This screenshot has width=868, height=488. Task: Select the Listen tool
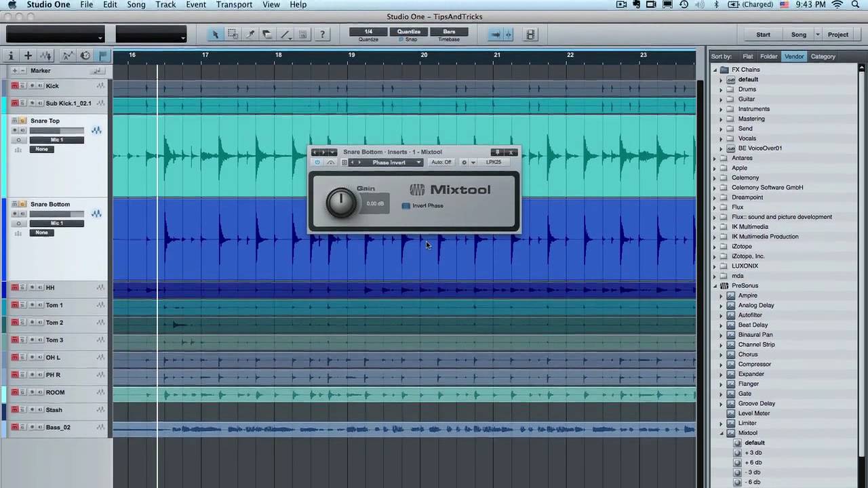click(302, 35)
